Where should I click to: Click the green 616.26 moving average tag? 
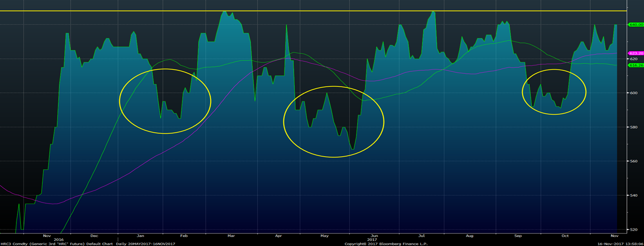click(636, 65)
